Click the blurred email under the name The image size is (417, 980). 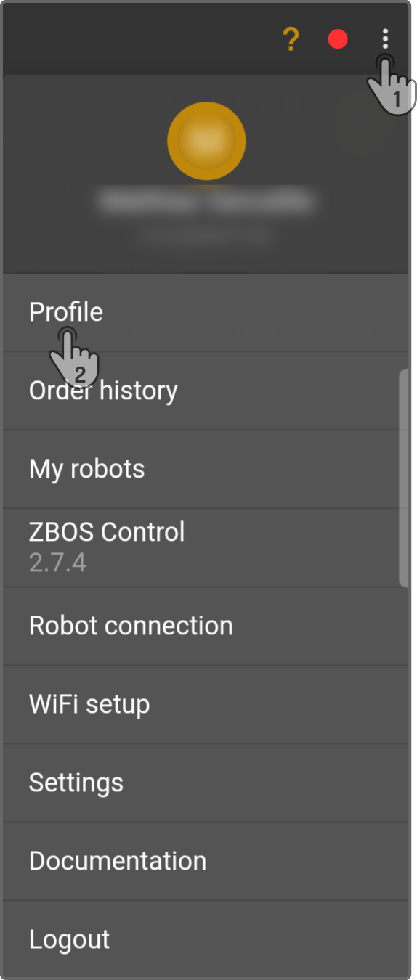coord(206,235)
